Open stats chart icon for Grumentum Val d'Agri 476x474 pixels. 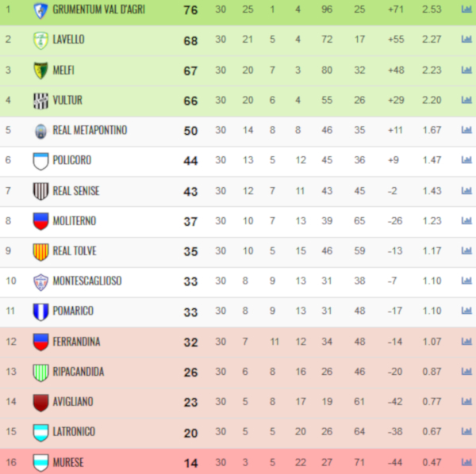tap(466, 9)
